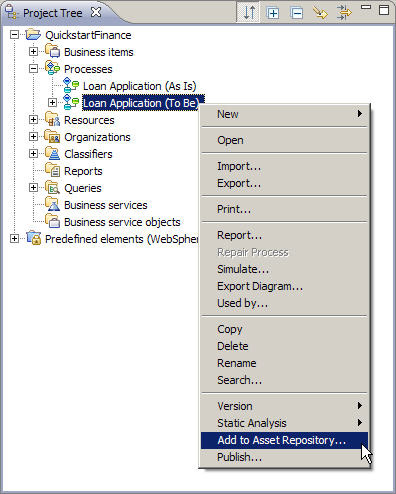Screen dimensions: 396x494
Task: Click the Project Tree tab icon
Action: coord(11,13)
